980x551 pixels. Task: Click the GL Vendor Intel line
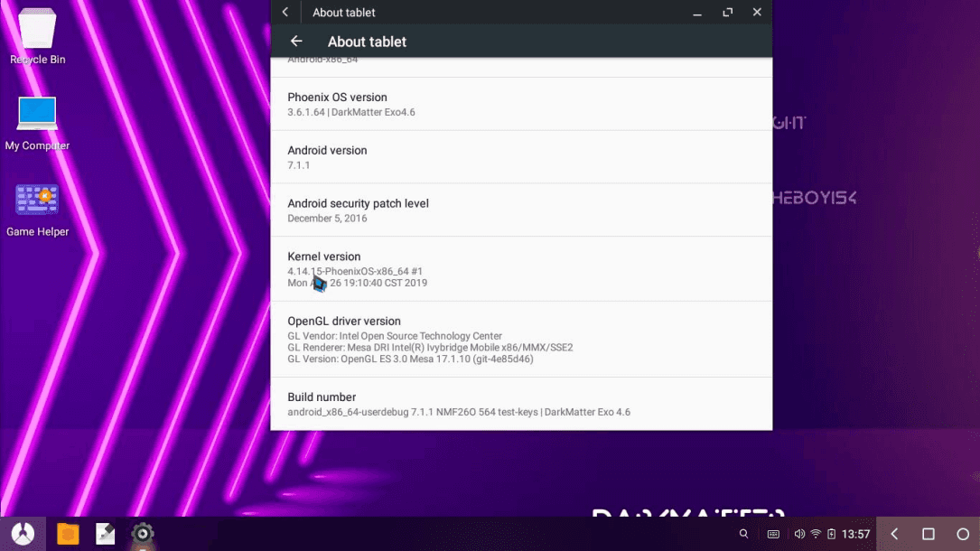click(x=395, y=336)
